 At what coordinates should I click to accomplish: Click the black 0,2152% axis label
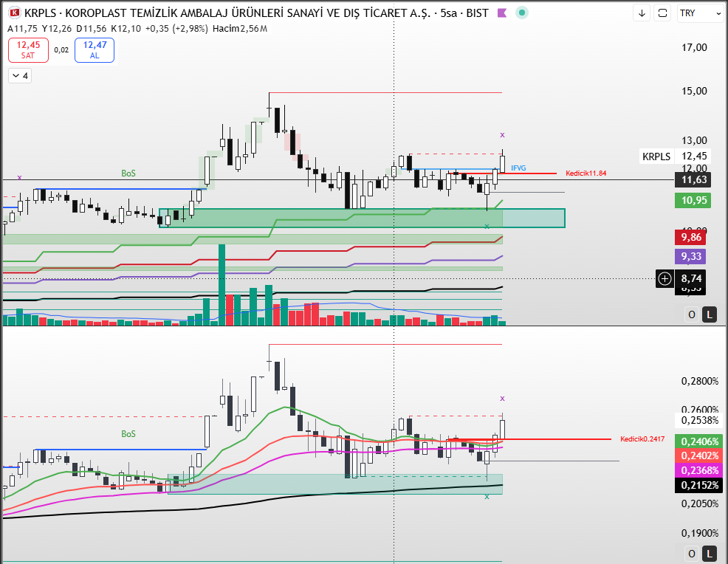point(700,485)
